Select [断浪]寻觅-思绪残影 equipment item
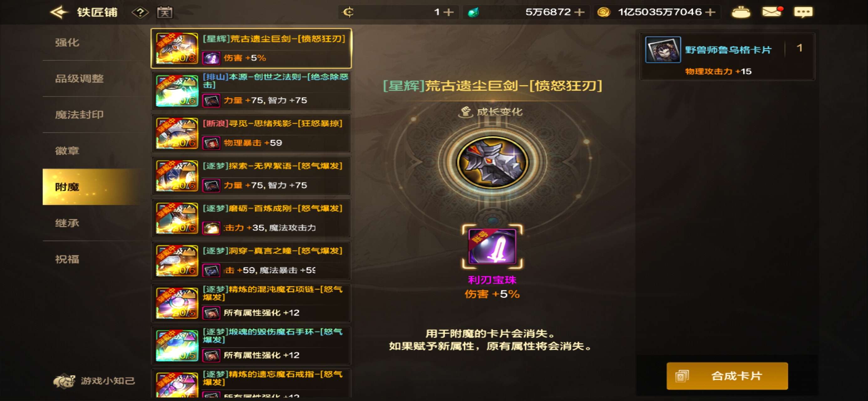 pos(251,133)
